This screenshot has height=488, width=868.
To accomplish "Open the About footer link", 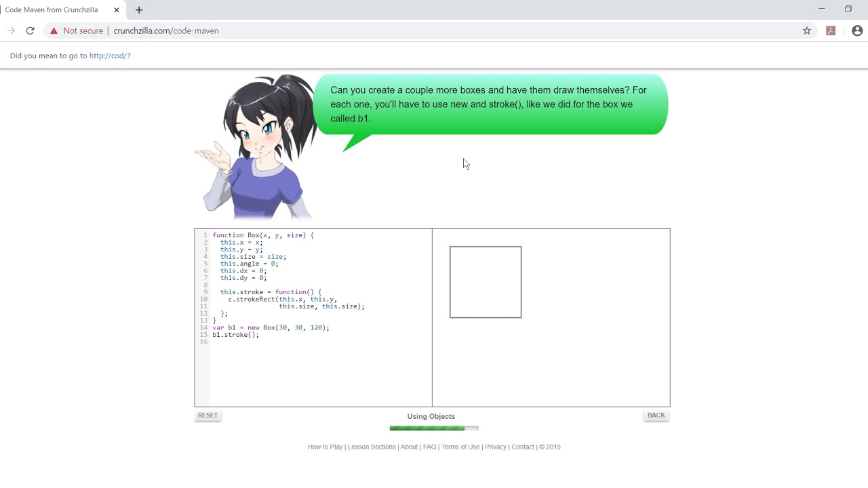I will click(409, 447).
